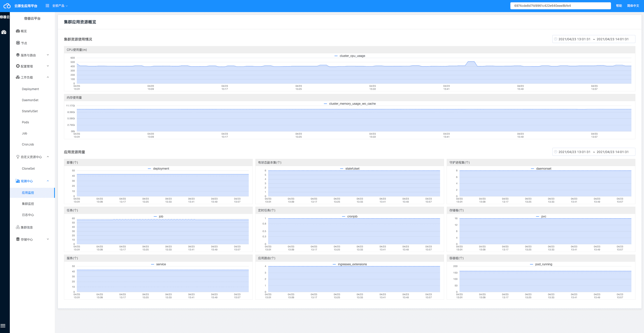
Task: Toggle the pvc legend series
Action: point(541,216)
